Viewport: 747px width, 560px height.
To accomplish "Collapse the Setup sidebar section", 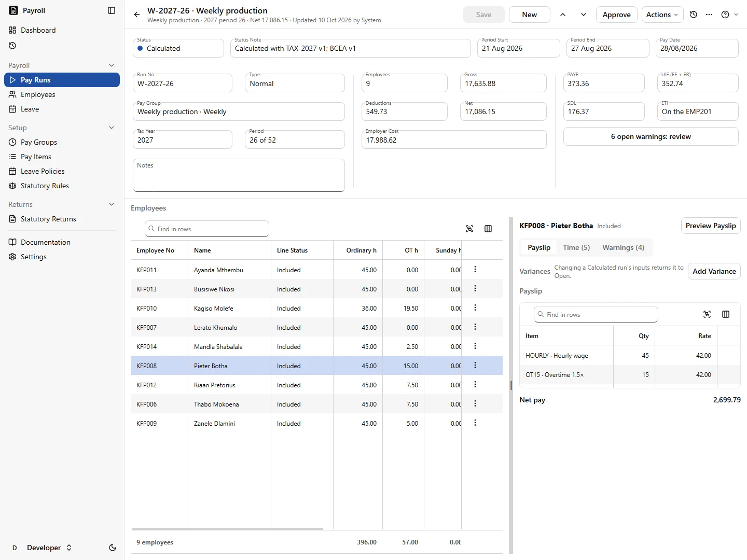I will tap(112, 128).
